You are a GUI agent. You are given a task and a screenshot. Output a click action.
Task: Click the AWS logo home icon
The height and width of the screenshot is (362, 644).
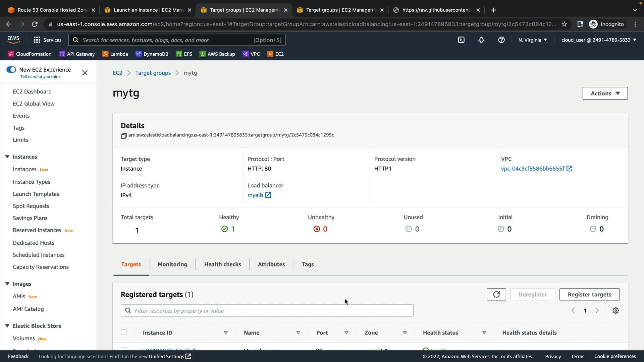(x=13, y=40)
